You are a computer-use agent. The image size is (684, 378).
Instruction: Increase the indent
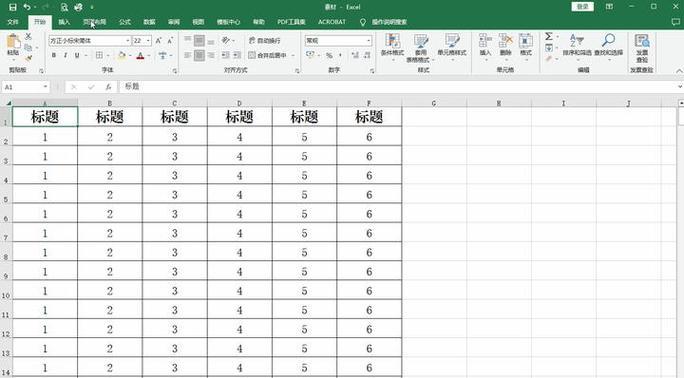237,55
